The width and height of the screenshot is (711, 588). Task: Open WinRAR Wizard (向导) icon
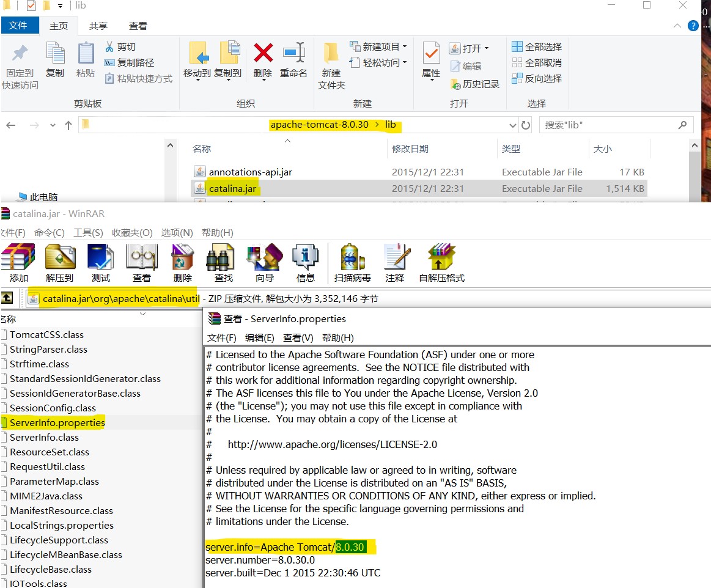point(264,263)
